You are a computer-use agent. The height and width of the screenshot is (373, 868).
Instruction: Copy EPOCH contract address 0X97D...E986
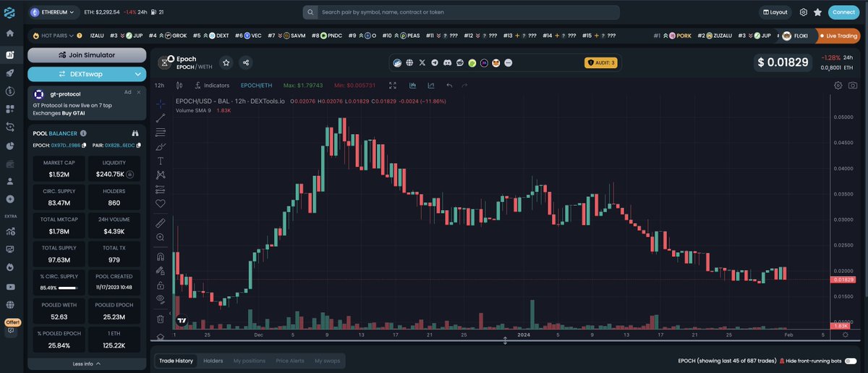point(84,146)
